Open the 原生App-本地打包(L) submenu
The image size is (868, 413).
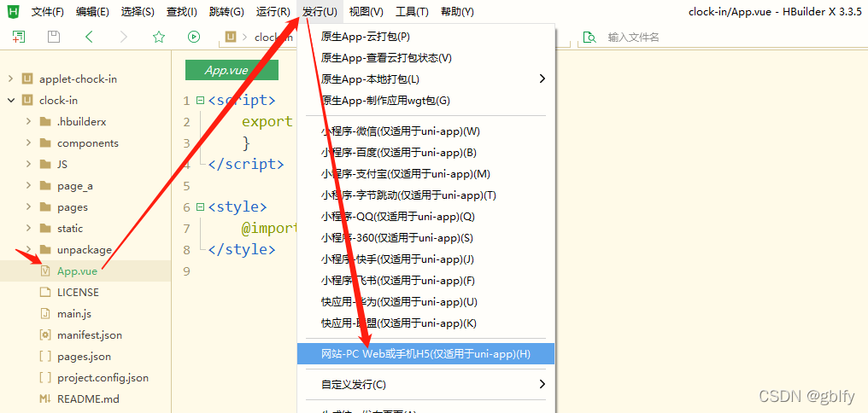point(425,79)
